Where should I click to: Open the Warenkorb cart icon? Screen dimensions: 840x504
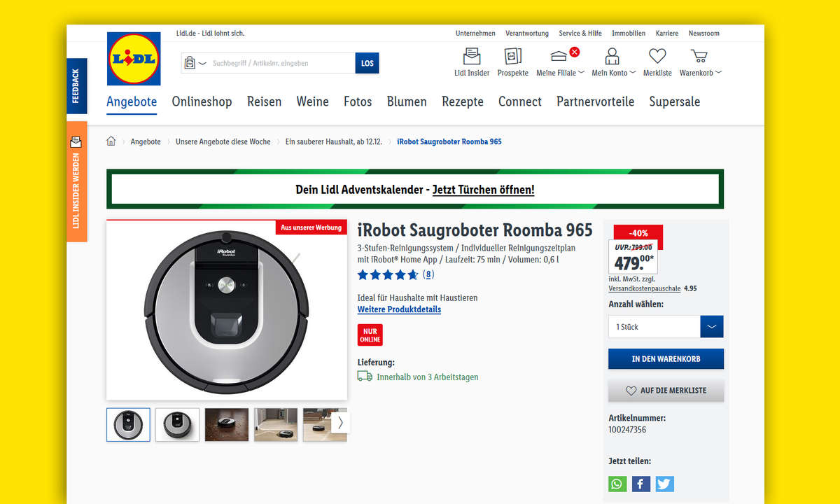(699, 57)
